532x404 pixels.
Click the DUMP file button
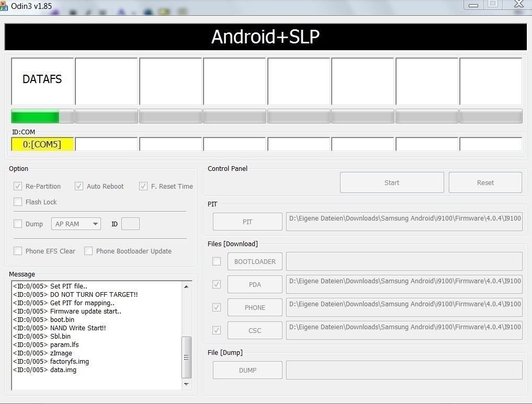pos(247,370)
